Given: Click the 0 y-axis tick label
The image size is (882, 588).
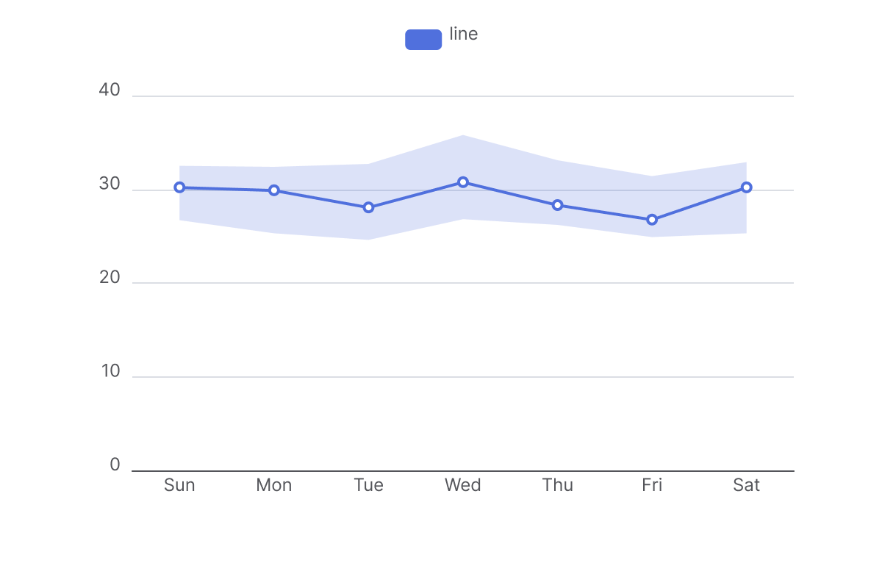Looking at the screenshot, I should (115, 465).
